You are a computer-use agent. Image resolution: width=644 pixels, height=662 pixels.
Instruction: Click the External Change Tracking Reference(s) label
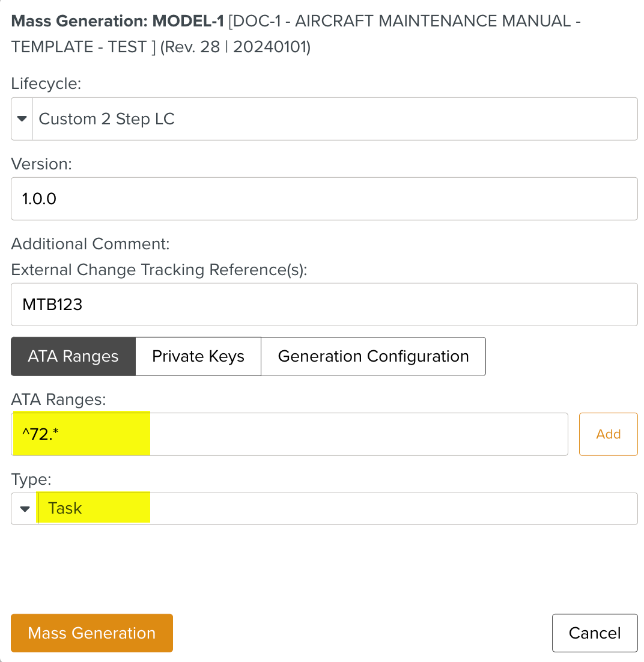[159, 270]
